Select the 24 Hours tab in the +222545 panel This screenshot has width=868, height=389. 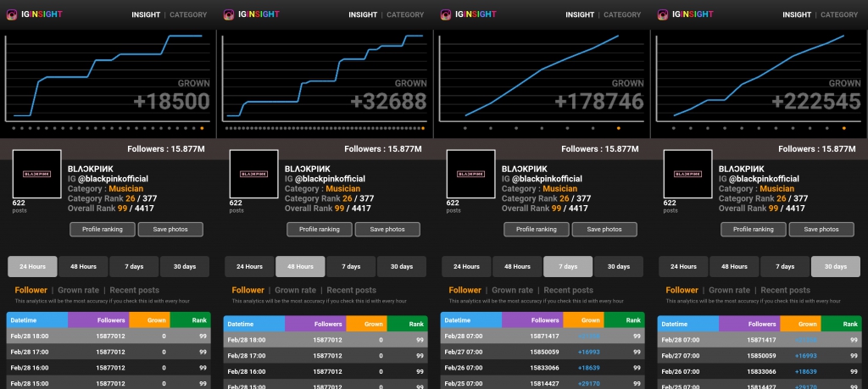click(x=684, y=267)
